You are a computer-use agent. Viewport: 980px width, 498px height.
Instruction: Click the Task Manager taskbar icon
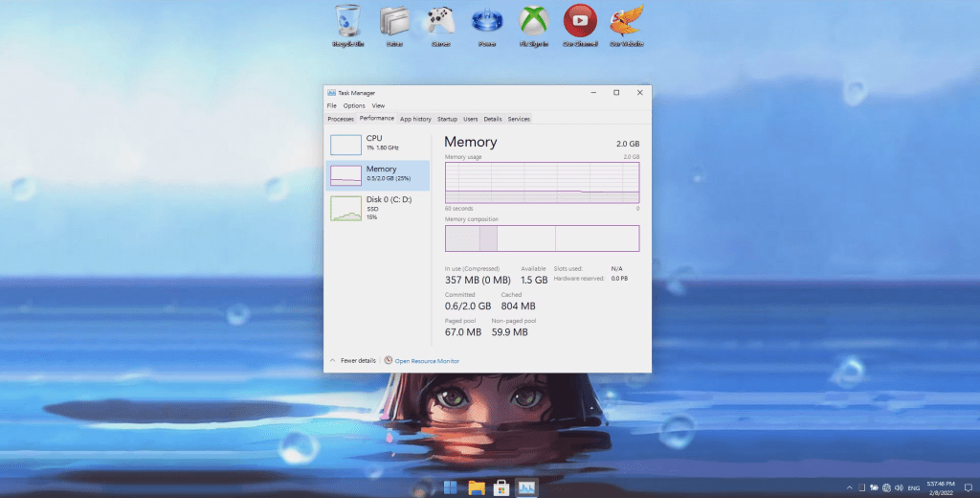(x=526, y=487)
